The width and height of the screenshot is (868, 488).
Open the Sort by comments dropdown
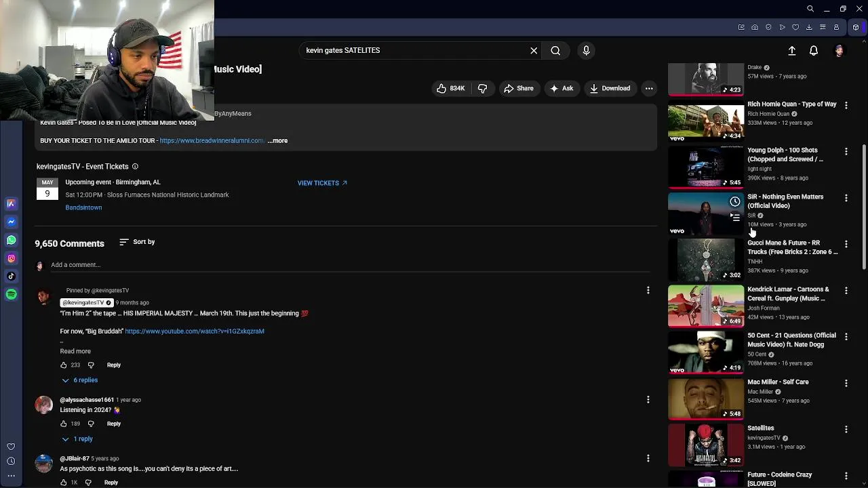(137, 242)
